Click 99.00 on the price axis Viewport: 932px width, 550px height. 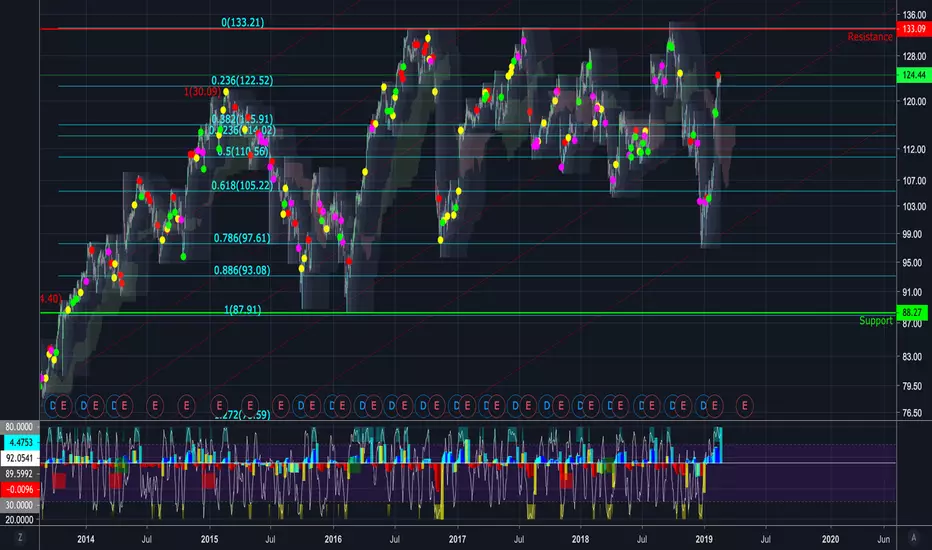pos(914,234)
